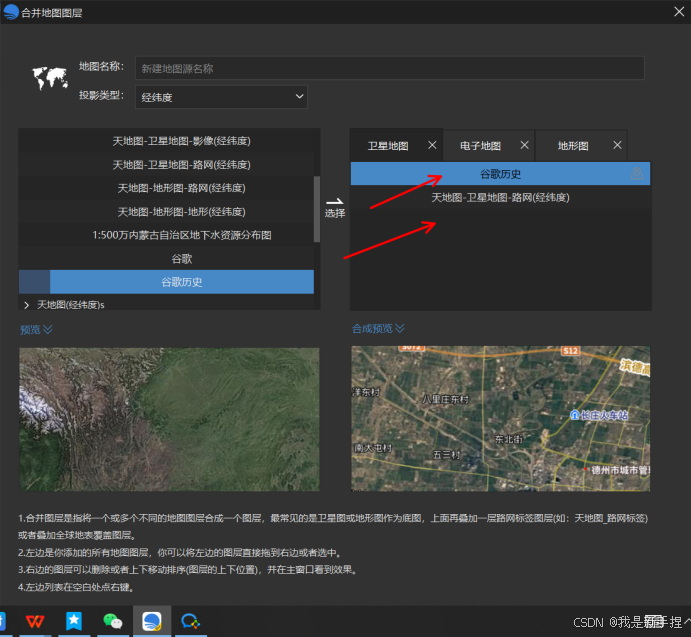Screen dimensions: 691x637
Task: Close the 电子地图 tab
Action: click(x=524, y=145)
